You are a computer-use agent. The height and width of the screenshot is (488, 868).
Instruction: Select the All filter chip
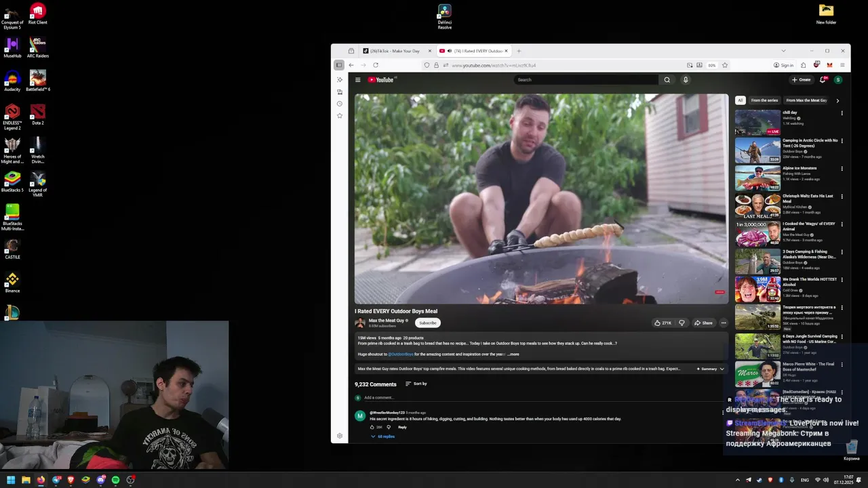(x=741, y=100)
